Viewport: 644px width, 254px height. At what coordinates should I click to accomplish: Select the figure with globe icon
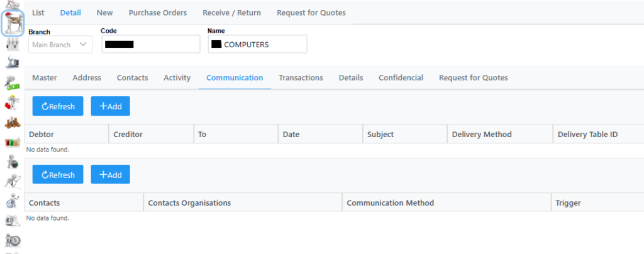(x=12, y=162)
